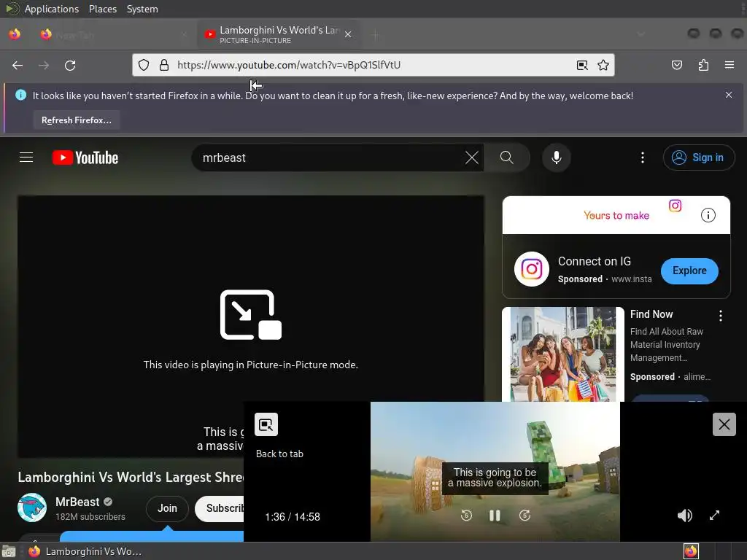This screenshot has width=747, height=560.
Task: Click the MrBeast channel avatar
Action: pos(32,507)
